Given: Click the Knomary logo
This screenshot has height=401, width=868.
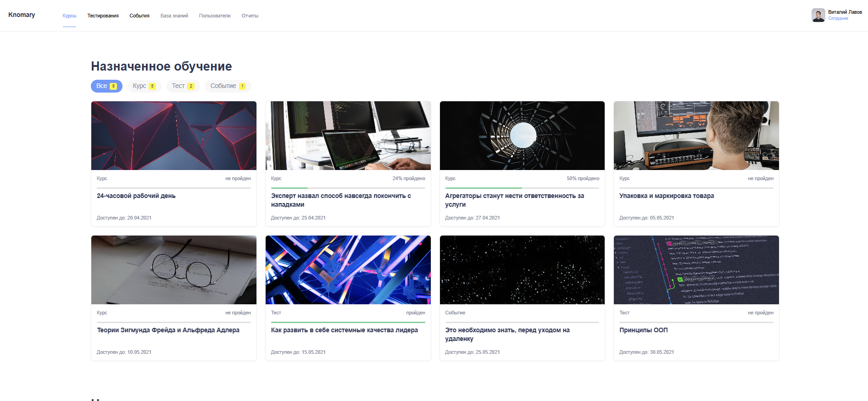Looking at the screenshot, I should (22, 15).
